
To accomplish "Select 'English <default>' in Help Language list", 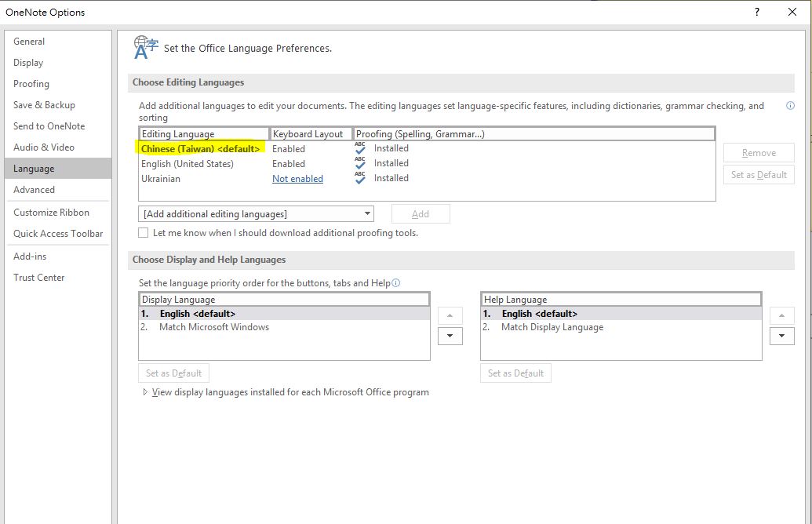I will click(621, 314).
